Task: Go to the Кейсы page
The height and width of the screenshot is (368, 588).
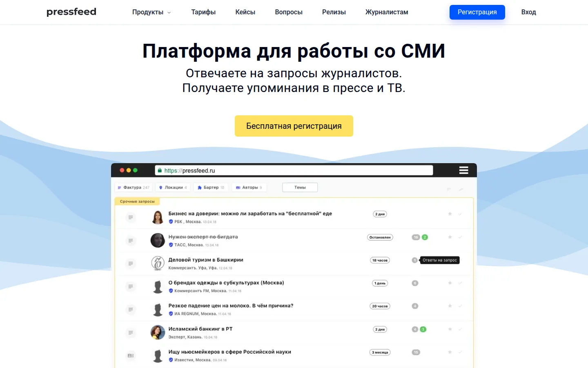Action: [x=245, y=12]
